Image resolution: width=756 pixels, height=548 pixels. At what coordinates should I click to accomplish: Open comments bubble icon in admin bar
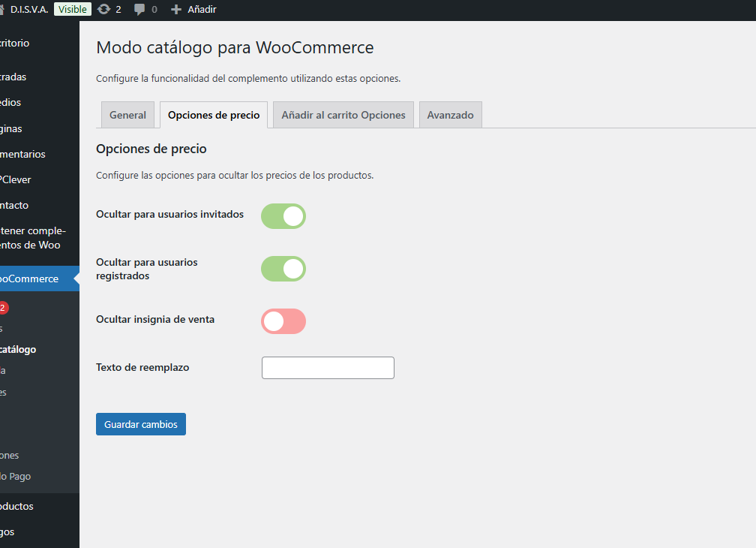[x=139, y=10]
